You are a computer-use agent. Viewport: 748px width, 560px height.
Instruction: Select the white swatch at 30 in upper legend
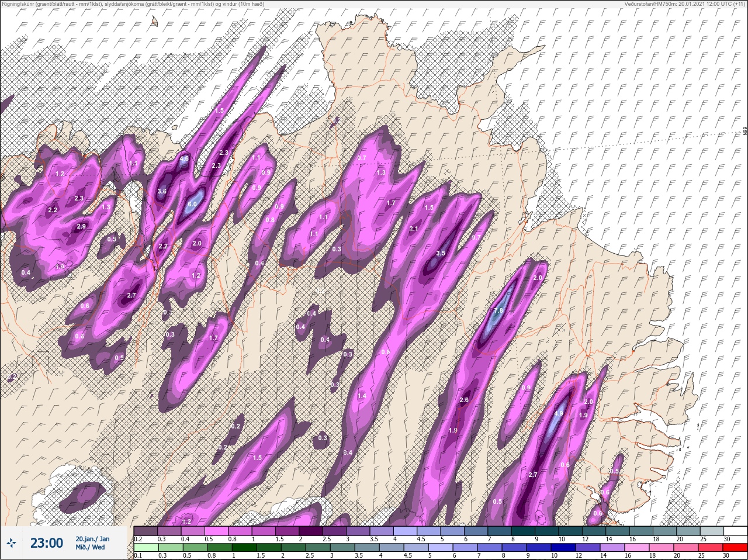735,531
